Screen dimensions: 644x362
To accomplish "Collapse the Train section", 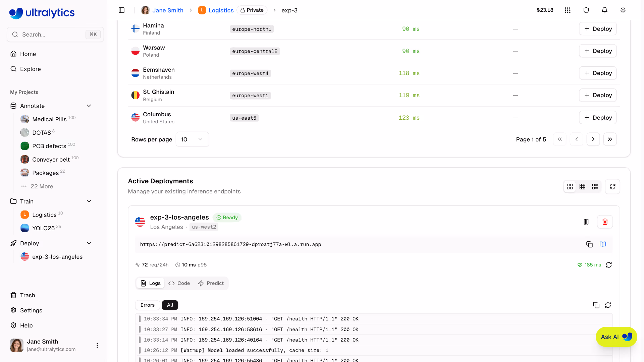I will (89, 201).
